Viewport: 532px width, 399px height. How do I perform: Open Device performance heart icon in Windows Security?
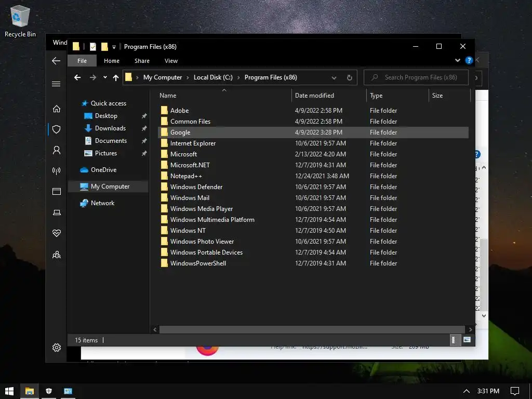click(56, 233)
